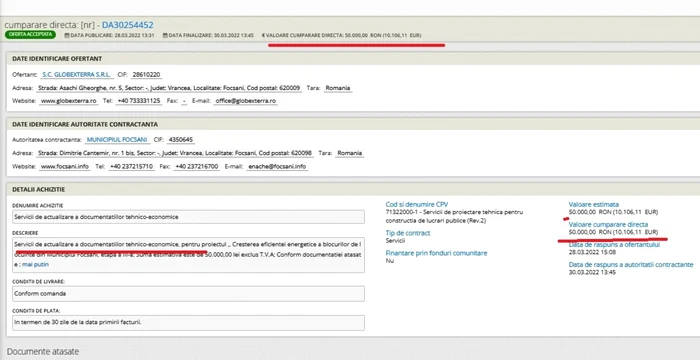700x360 pixels.
Task: Click the enache@focsani.info email field
Action: tap(277, 167)
